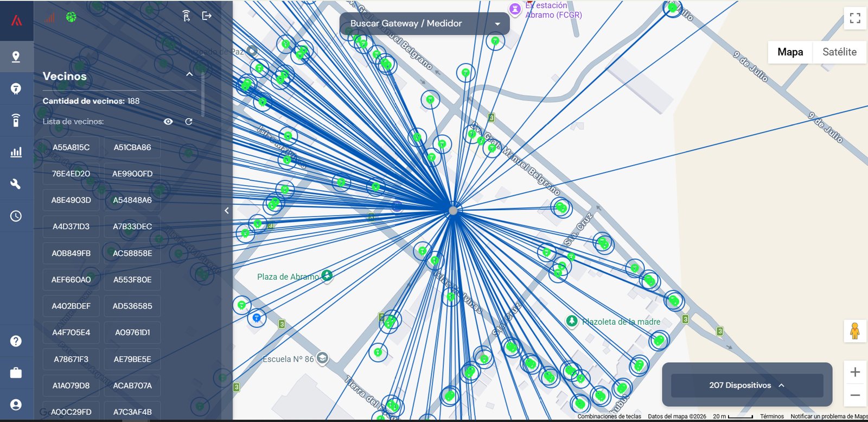This screenshot has width=868, height=422.
Task: Click the blue meter marker on map
Action: click(x=257, y=317)
